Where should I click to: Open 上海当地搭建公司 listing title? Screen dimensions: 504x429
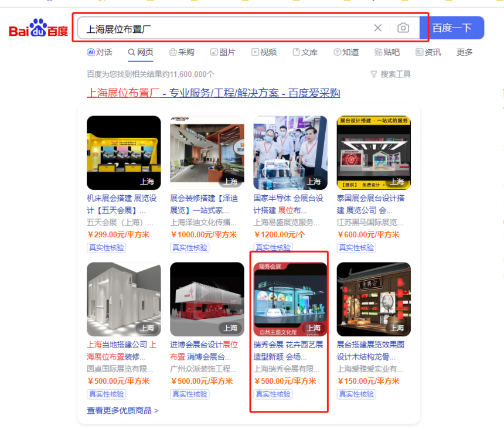pyautogui.click(x=122, y=350)
